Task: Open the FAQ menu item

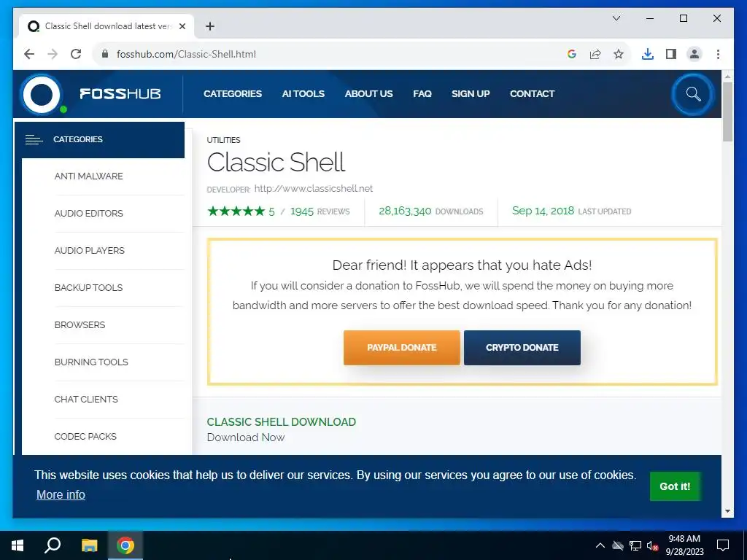Action: click(422, 94)
